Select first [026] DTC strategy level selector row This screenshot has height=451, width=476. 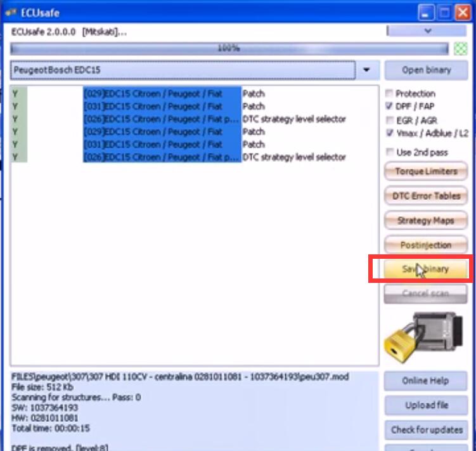click(195, 119)
